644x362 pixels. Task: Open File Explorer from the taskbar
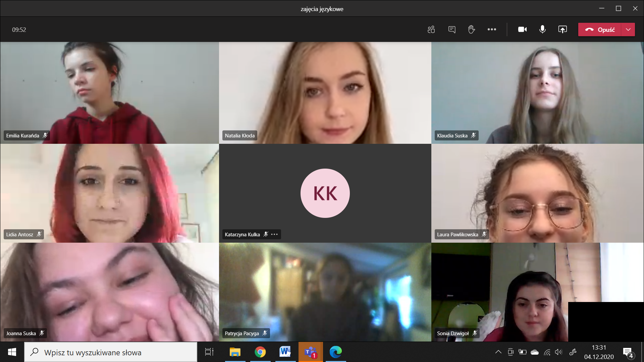click(235, 352)
